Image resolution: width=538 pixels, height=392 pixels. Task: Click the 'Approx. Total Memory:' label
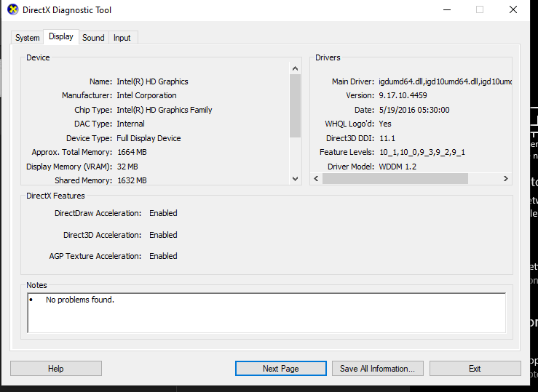click(x=72, y=152)
